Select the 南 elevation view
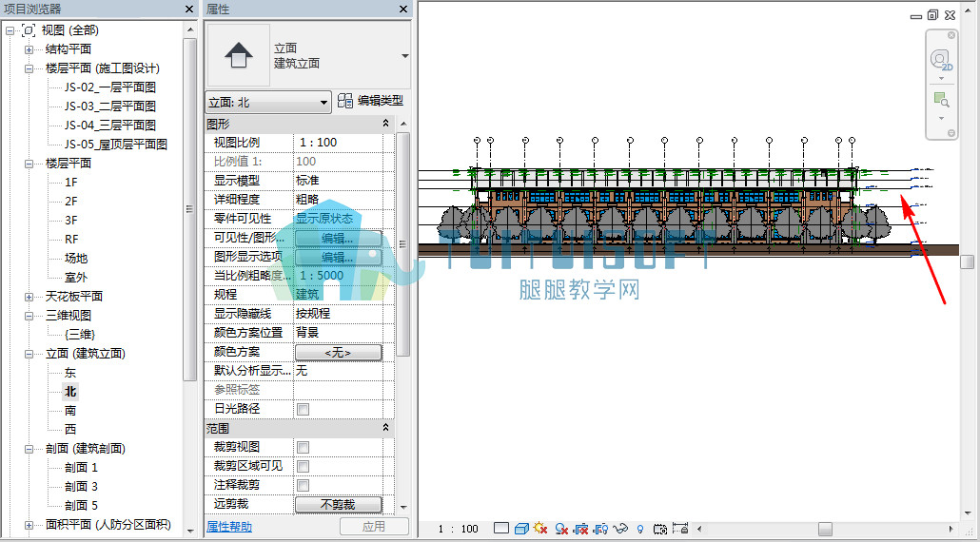 pyautogui.click(x=70, y=410)
